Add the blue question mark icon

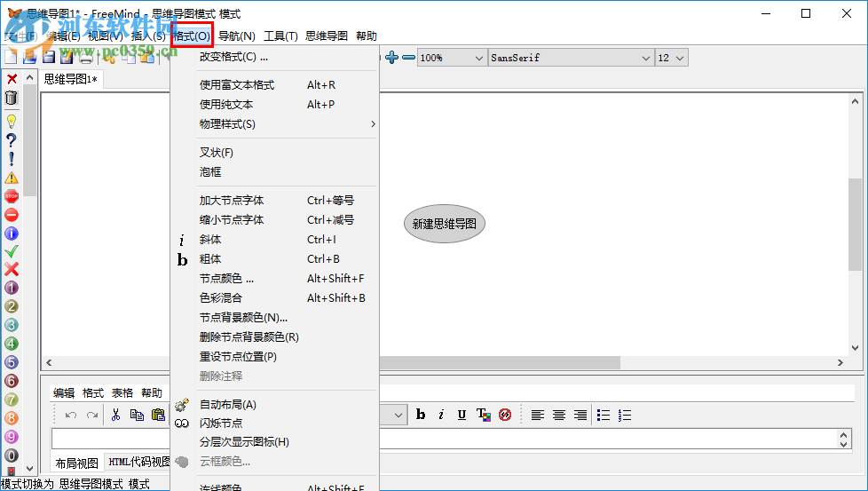(x=12, y=140)
